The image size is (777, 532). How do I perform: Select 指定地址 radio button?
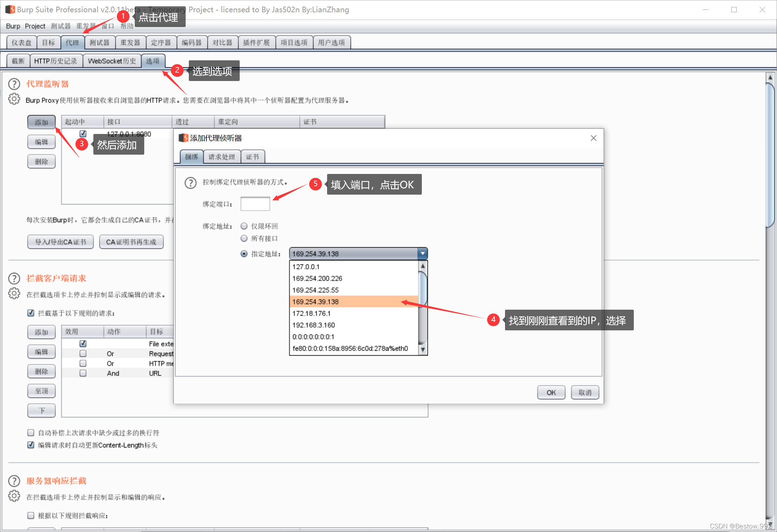click(244, 254)
